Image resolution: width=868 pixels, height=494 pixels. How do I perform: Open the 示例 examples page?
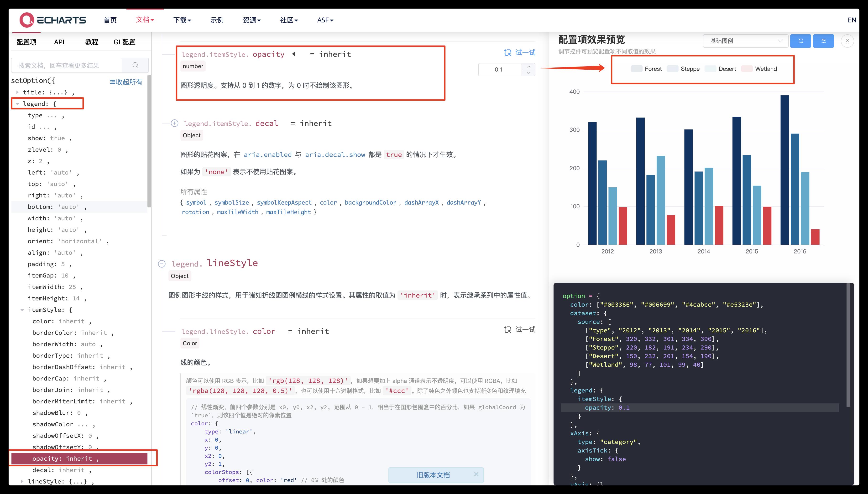[217, 20]
